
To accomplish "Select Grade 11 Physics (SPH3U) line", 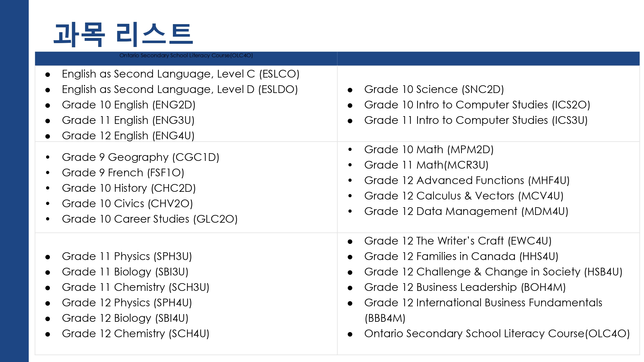I will (127, 256).
